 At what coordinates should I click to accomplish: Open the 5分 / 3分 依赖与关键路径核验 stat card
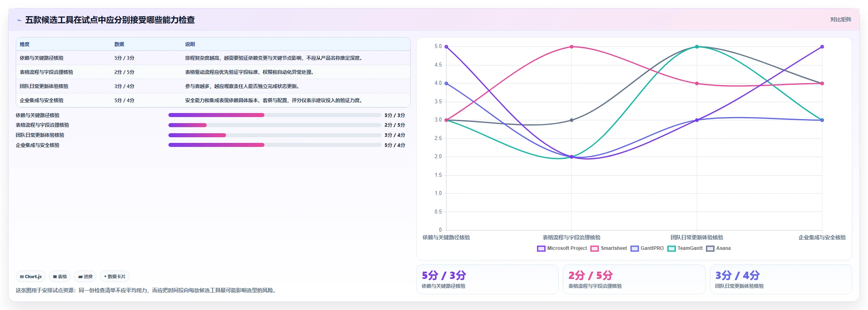[487, 279]
